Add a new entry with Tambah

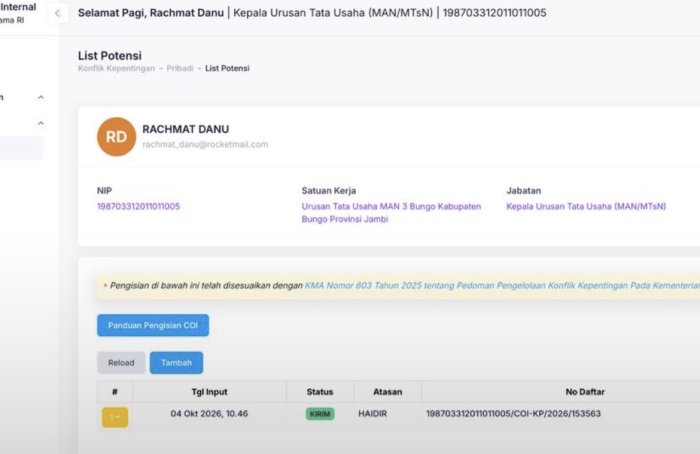click(x=176, y=363)
